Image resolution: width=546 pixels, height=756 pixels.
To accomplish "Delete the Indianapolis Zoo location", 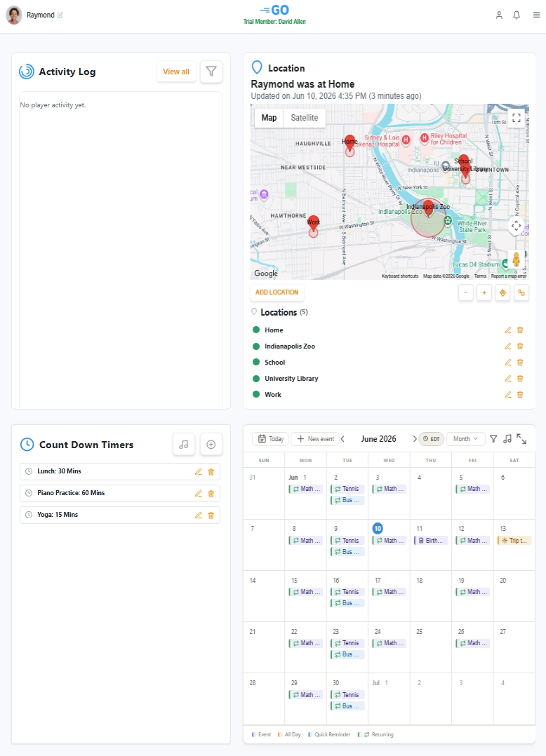I will click(520, 346).
